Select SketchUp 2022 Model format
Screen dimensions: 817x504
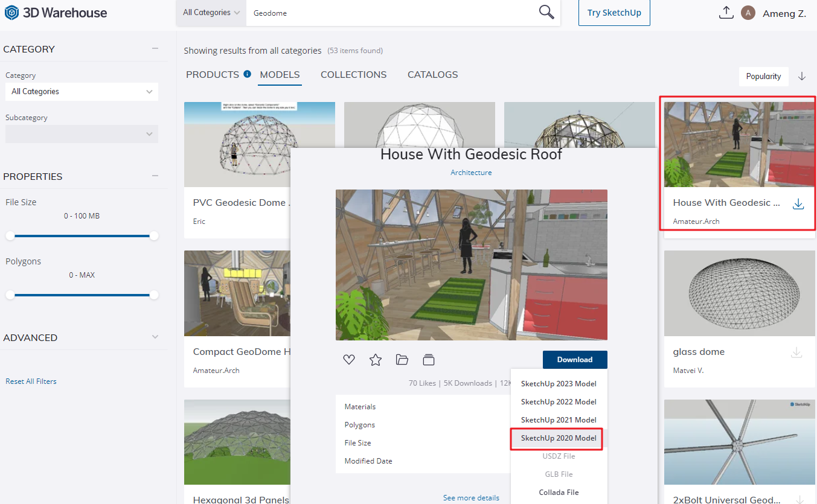(559, 402)
